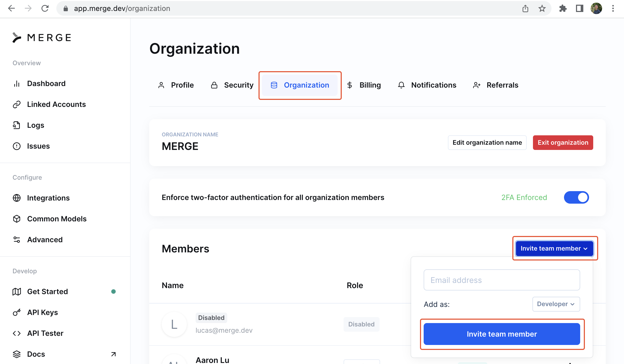
Task: Click the Dashboard bar-chart icon
Action: [x=17, y=84]
